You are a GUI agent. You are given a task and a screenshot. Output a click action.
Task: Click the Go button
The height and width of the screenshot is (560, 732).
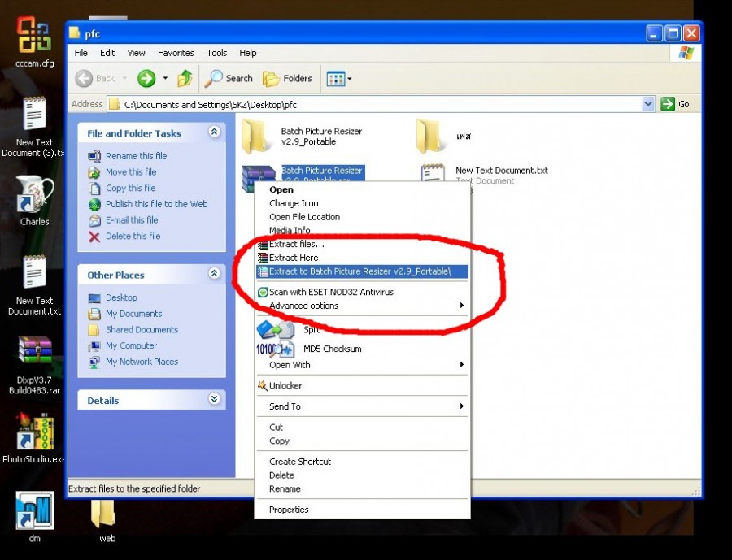pyautogui.click(x=675, y=104)
